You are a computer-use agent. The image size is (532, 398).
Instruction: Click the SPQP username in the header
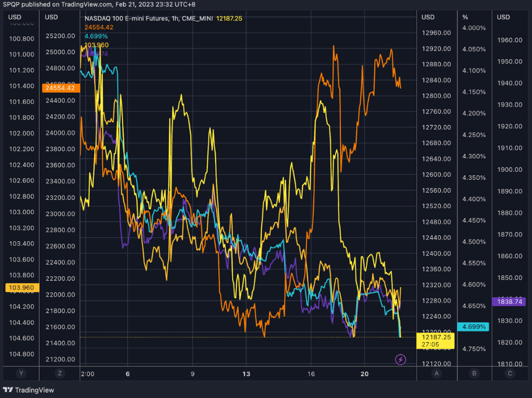click(11, 4)
